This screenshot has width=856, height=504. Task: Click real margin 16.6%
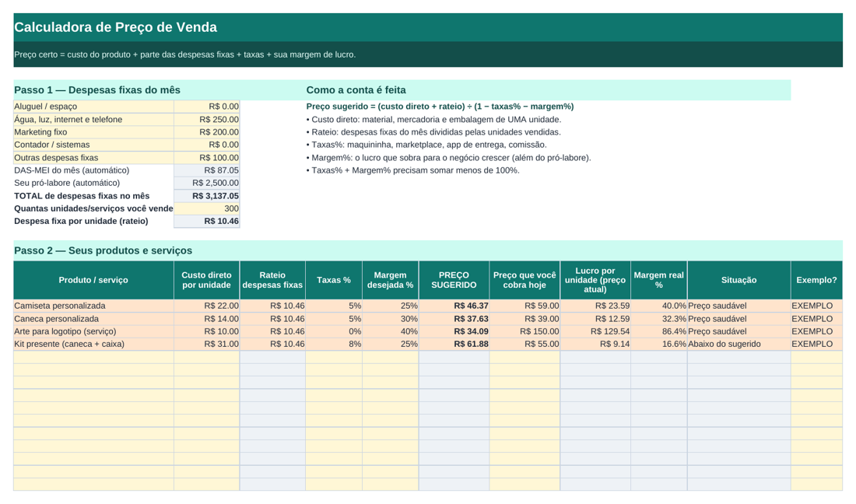point(659,345)
